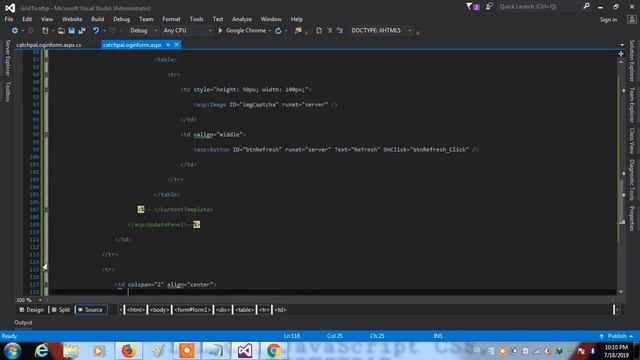Image resolution: width=640 pixels, height=360 pixels.
Task: Click the Undo arrow icon
Action: (x=96, y=31)
